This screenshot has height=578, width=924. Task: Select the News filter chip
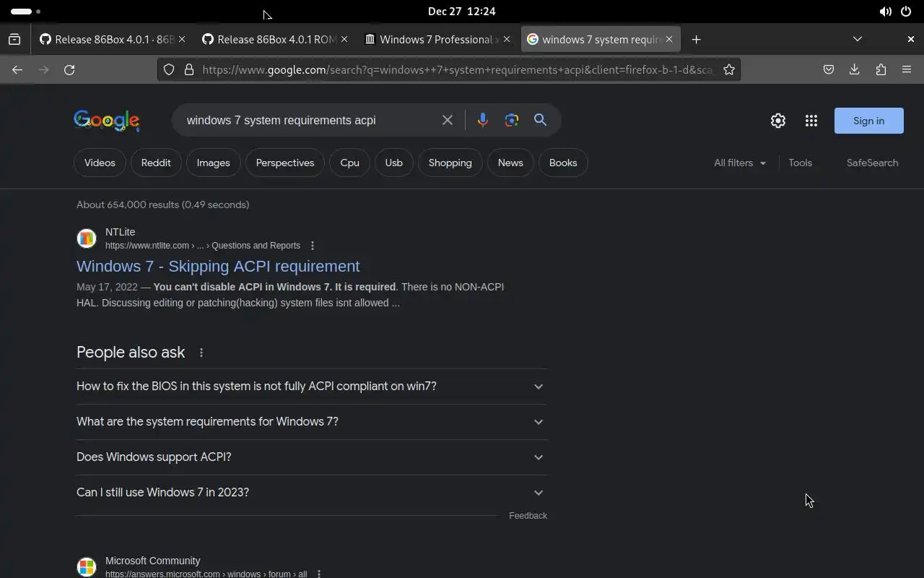point(510,163)
